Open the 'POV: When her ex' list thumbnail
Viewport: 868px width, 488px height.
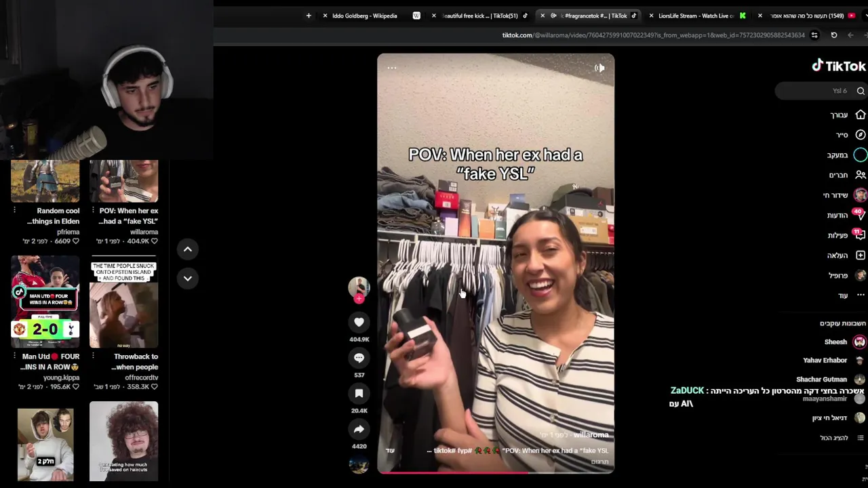click(x=123, y=181)
